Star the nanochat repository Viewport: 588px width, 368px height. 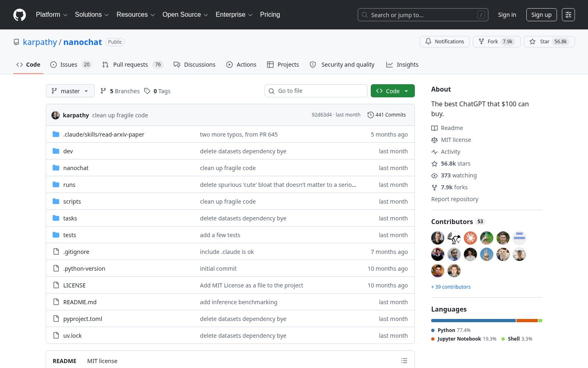pos(549,42)
